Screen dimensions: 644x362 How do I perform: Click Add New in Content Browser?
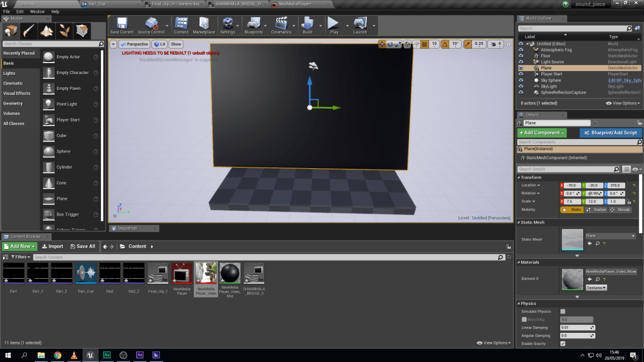click(19, 247)
